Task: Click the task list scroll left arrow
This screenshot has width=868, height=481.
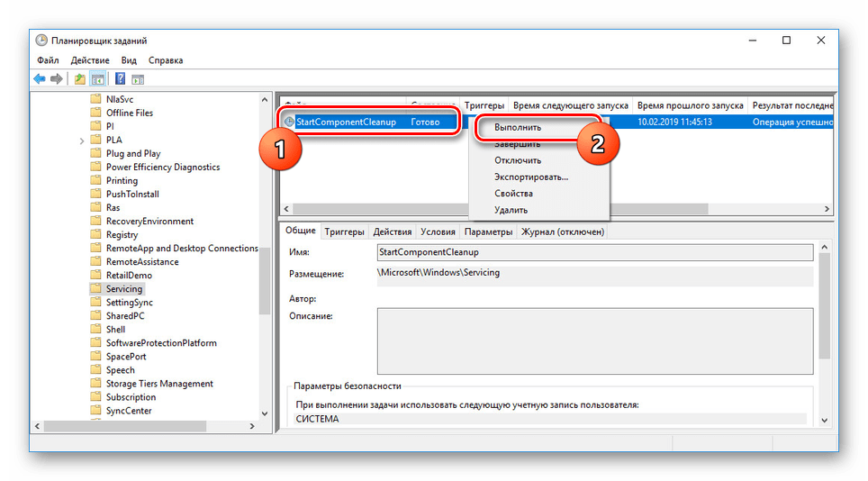Action: coord(286,209)
